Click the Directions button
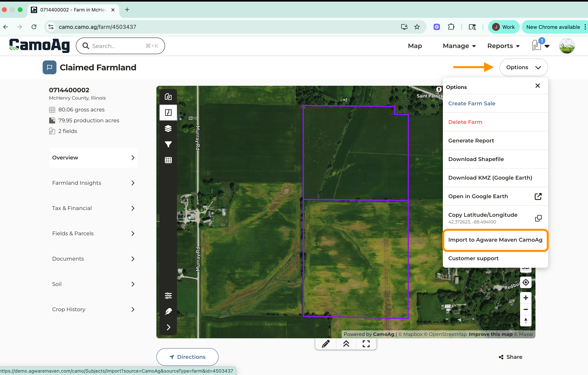This screenshot has width=588, height=375. (187, 357)
